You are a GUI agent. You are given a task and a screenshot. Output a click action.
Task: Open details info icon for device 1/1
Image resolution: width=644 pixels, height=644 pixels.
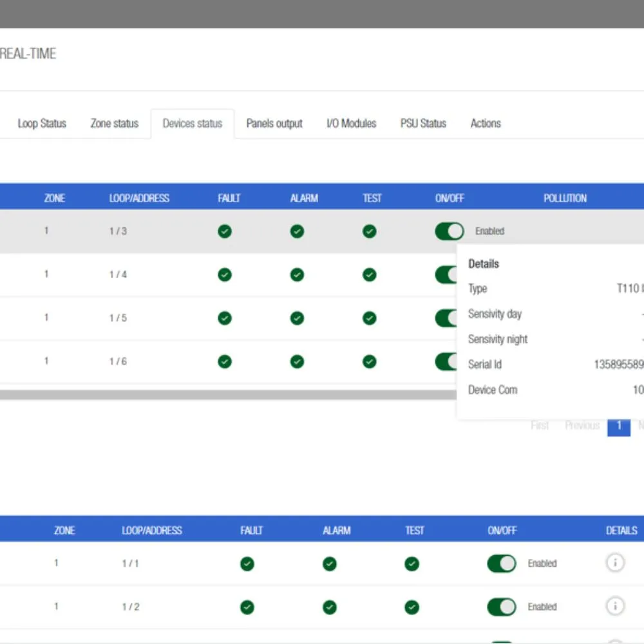click(615, 563)
